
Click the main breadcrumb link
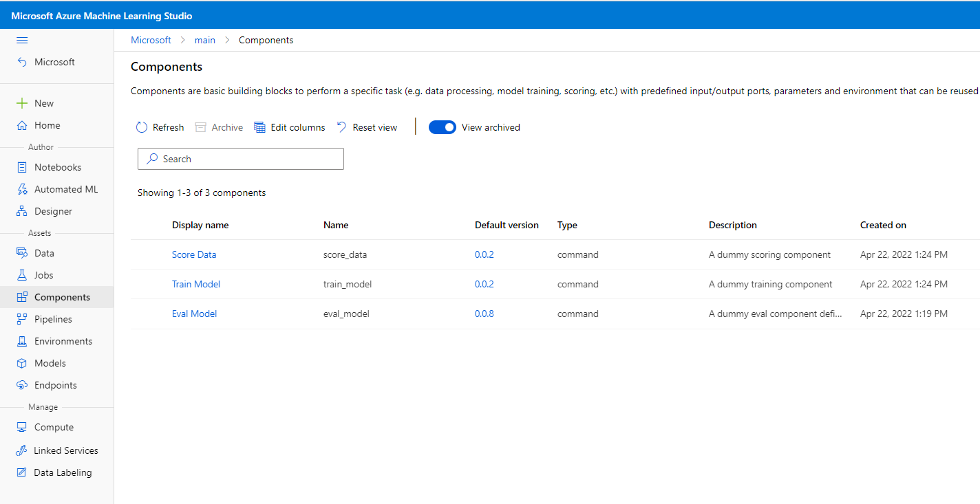click(205, 40)
